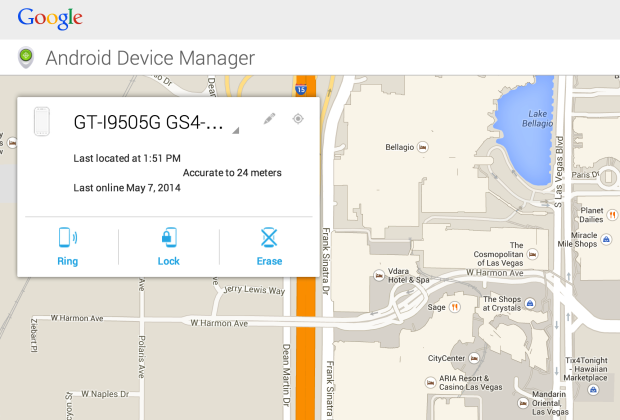Expand the GT-I9505G device dropdown arrow
This screenshot has height=420, width=620.
coord(236,130)
